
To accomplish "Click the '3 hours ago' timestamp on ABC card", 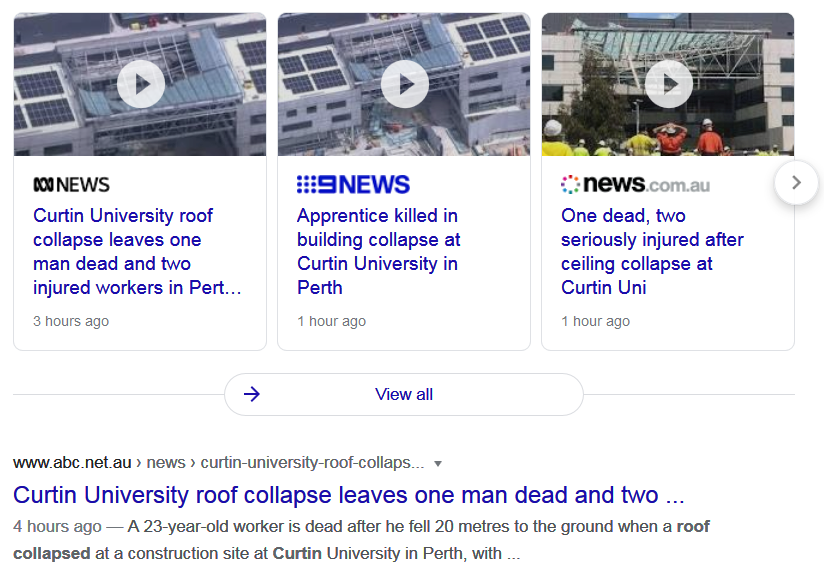I will click(71, 321).
